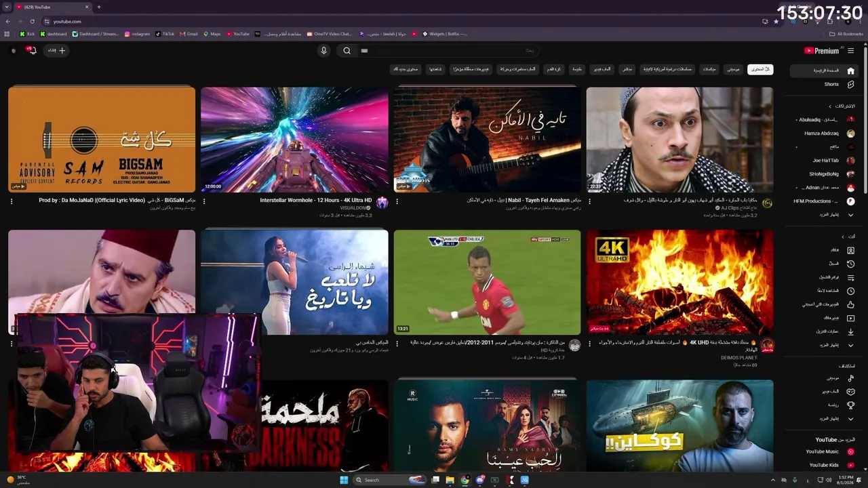The image size is (868, 488).
Task: Start voice search with the microphone icon
Action: pos(323,51)
